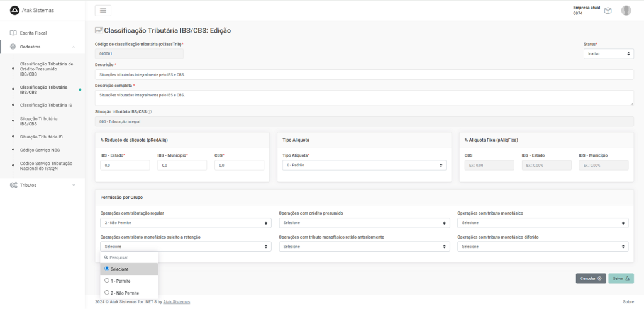Go to Código Serviço NBS menu item

pyautogui.click(x=40, y=150)
